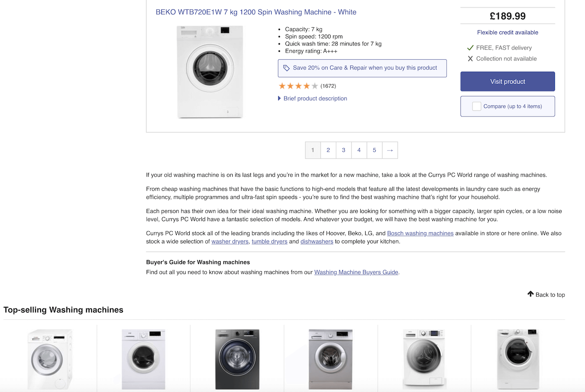
Task: Expand Brief product description
Action: tap(315, 99)
